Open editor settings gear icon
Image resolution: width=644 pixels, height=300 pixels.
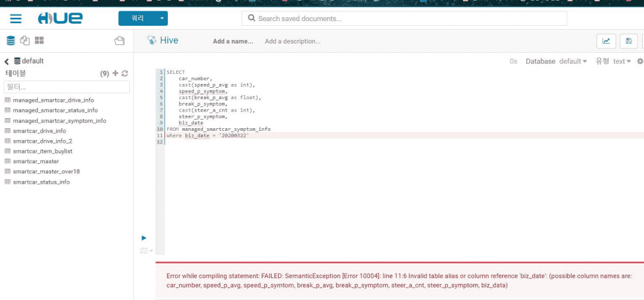coord(639,61)
